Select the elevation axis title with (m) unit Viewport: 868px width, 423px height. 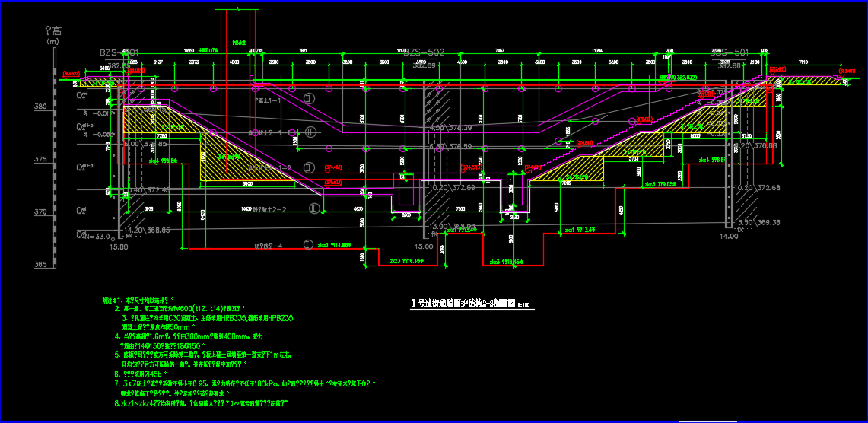click(53, 35)
